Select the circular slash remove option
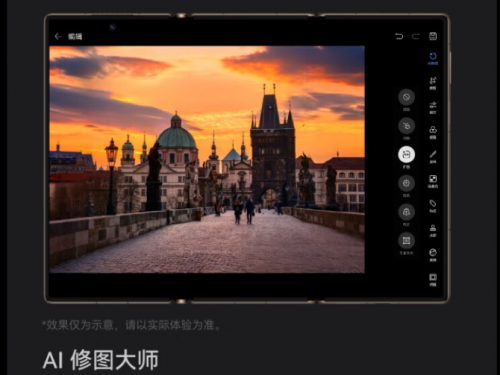Screen dimensions: 500x375 406,97
